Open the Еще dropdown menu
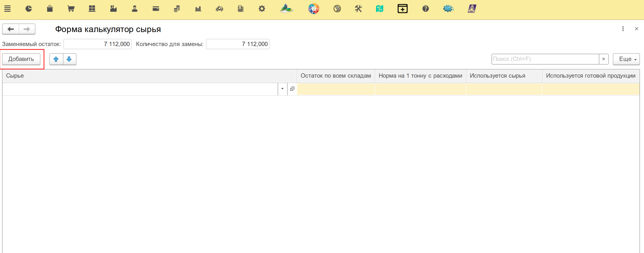 [626, 59]
